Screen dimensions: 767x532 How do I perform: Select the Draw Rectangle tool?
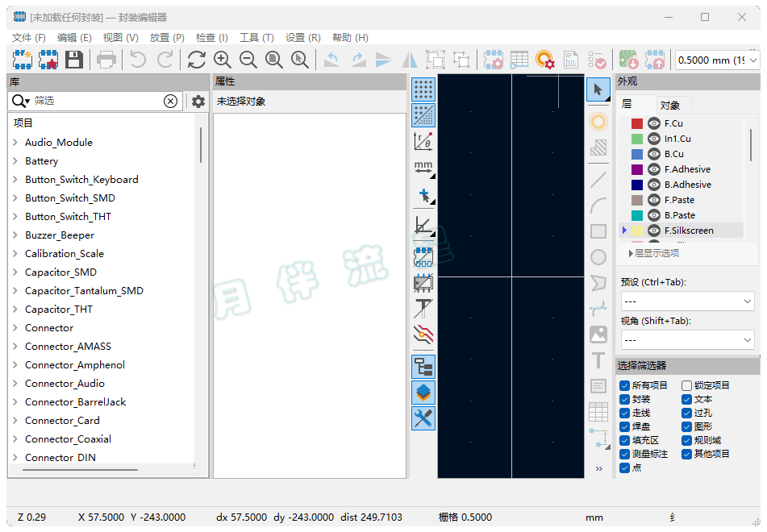tap(598, 231)
